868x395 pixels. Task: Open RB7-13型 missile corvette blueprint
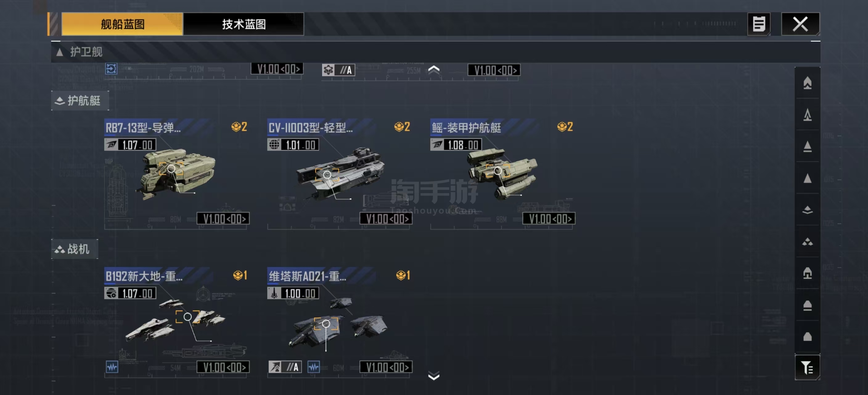coord(177,174)
